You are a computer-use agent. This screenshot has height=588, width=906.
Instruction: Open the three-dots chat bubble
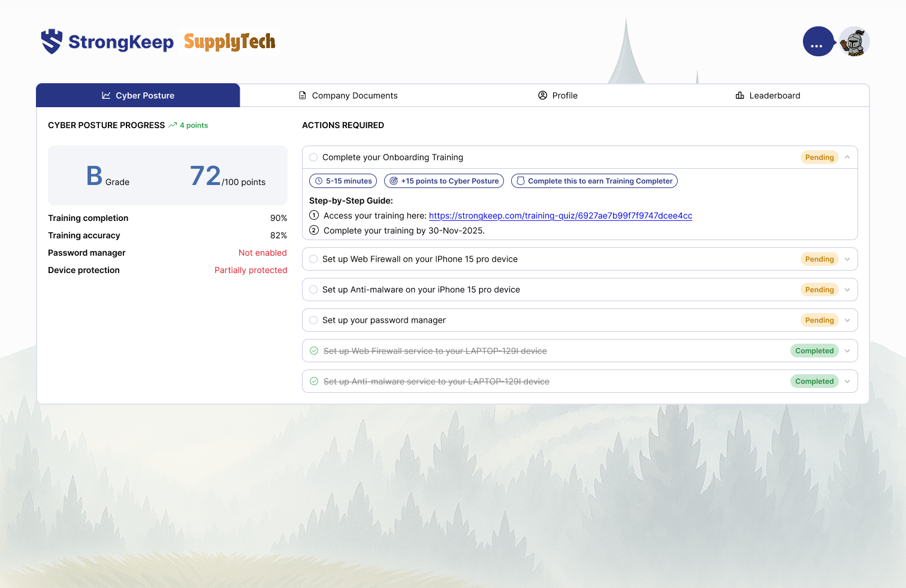tap(818, 42)
